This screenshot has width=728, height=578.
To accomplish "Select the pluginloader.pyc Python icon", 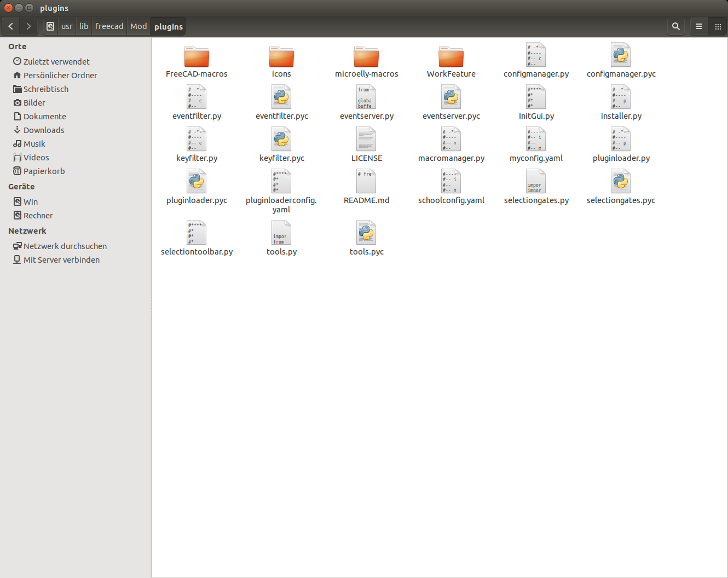I will point(197,181).
